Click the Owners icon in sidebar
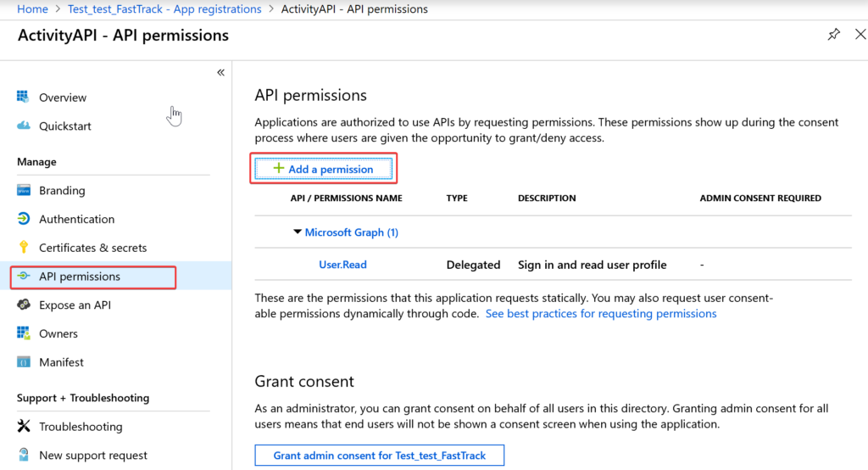Viewport: 868px width, 470px height. [x=23, y=333]
